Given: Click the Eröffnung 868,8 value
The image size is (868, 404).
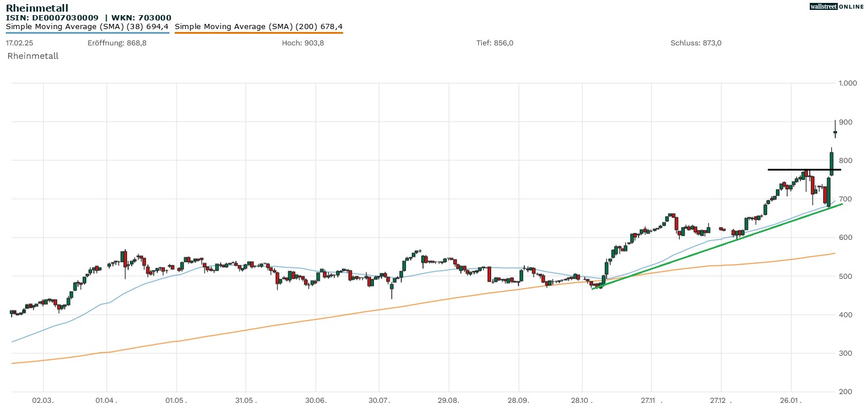Looking at the screenshot, I should pyautogui.click(x=117, y=43).
